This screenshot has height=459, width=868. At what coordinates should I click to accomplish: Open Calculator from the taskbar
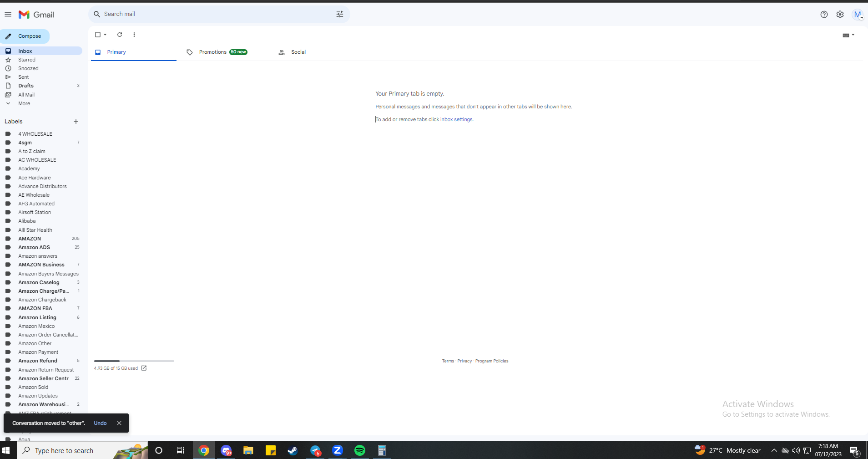tap(382, 450)
